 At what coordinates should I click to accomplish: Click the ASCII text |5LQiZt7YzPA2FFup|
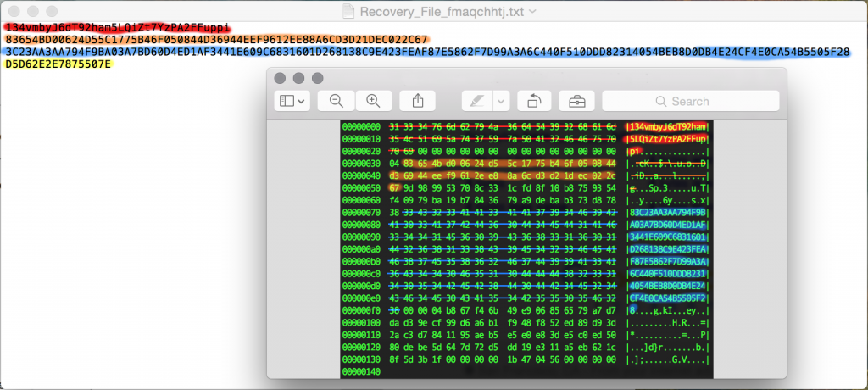point(668,138)
